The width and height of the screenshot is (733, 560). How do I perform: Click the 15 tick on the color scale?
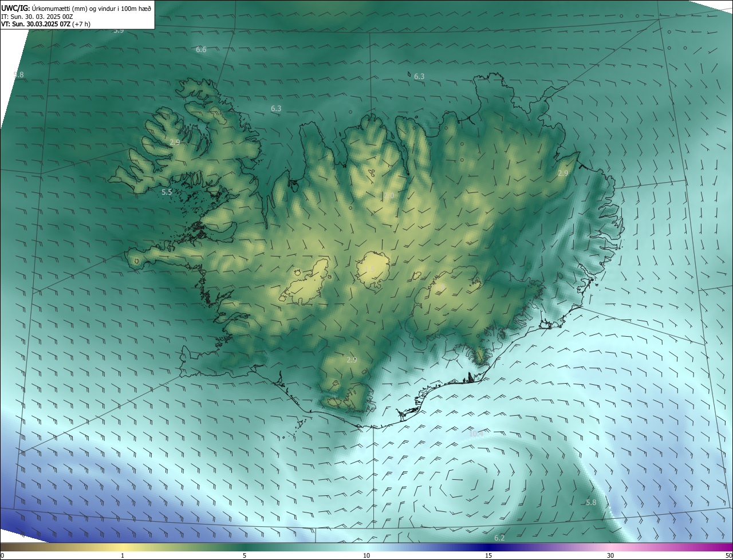pos(488,556)
